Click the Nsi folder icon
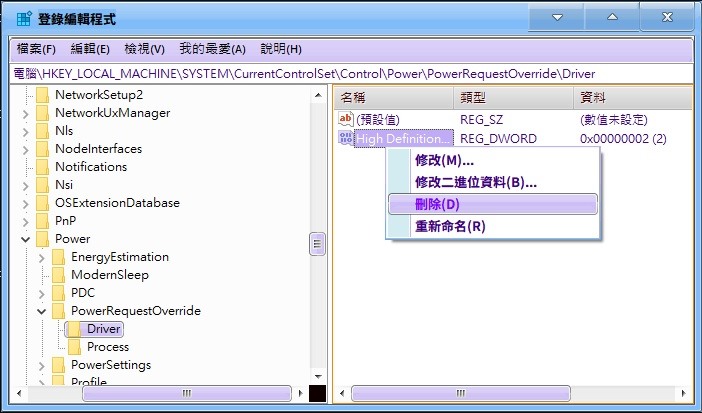This screenshot has width=702, height=413. pos(42,185)
